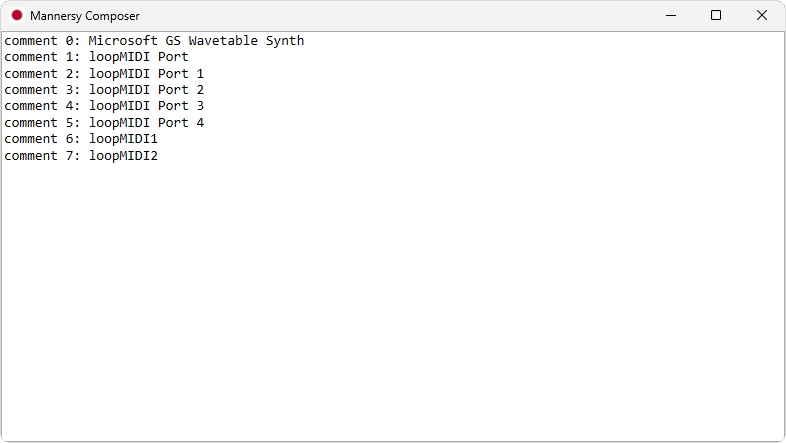Click the empty output area below comment 7
The height and width of the screenshot is (443, 786).
tap(392, 300)
